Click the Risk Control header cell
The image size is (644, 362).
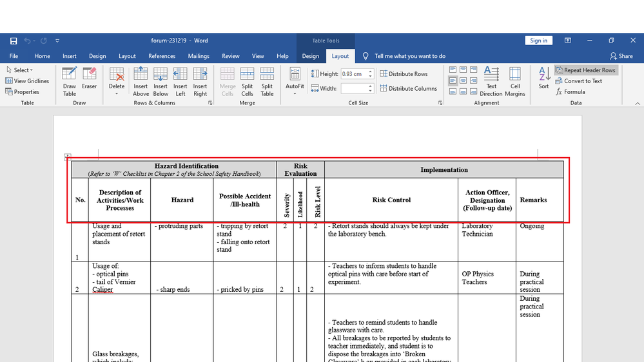(391, 200)
